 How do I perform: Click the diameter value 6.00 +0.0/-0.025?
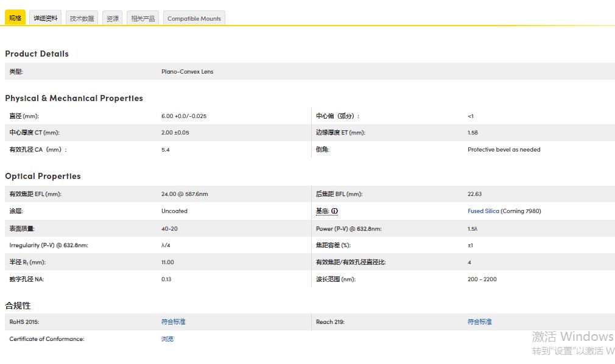pyautogui.click(x=184, y=116)
